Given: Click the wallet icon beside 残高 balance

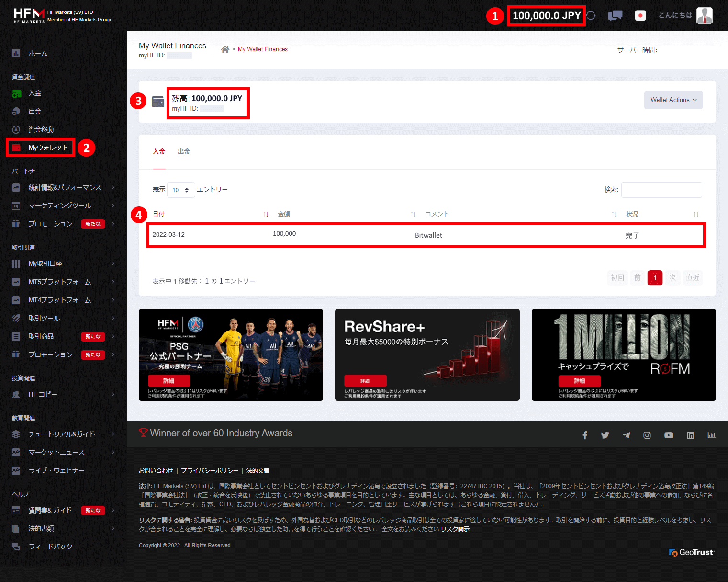Looking at the screenshot, I should [158, 102].
